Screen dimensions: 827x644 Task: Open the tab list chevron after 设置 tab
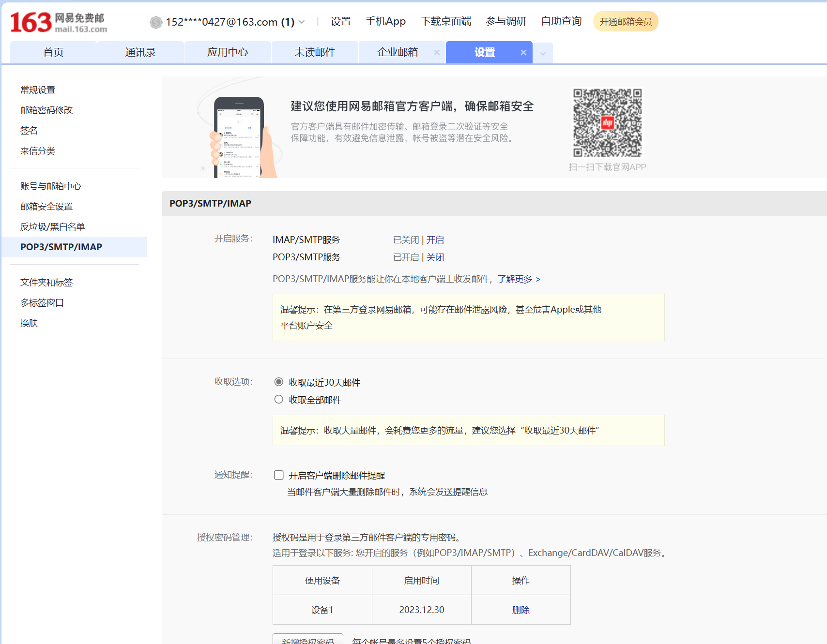[543, 53]
